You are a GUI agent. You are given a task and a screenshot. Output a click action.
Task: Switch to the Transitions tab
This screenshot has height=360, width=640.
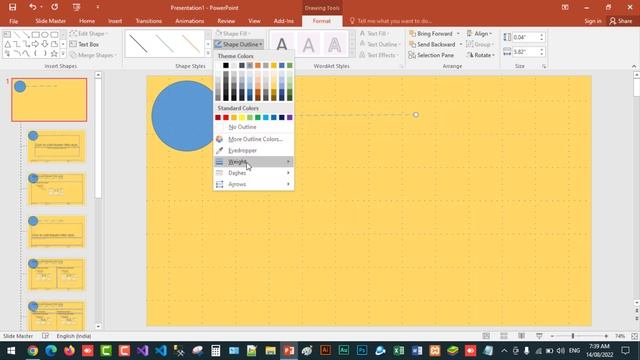[149, 21]
